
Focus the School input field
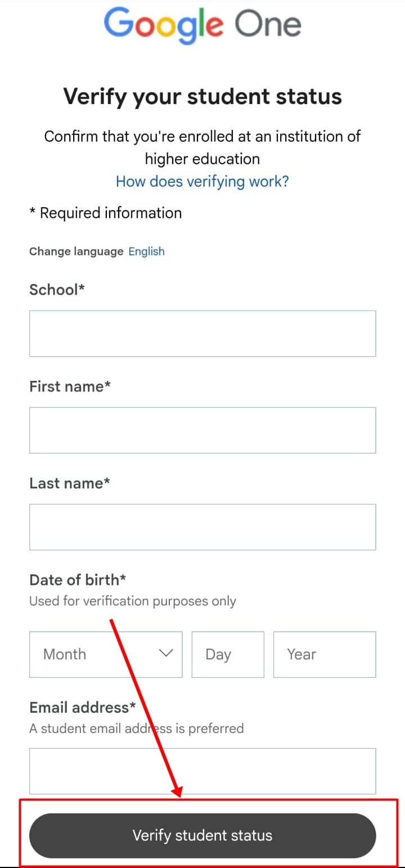click(x=202, y=333)
